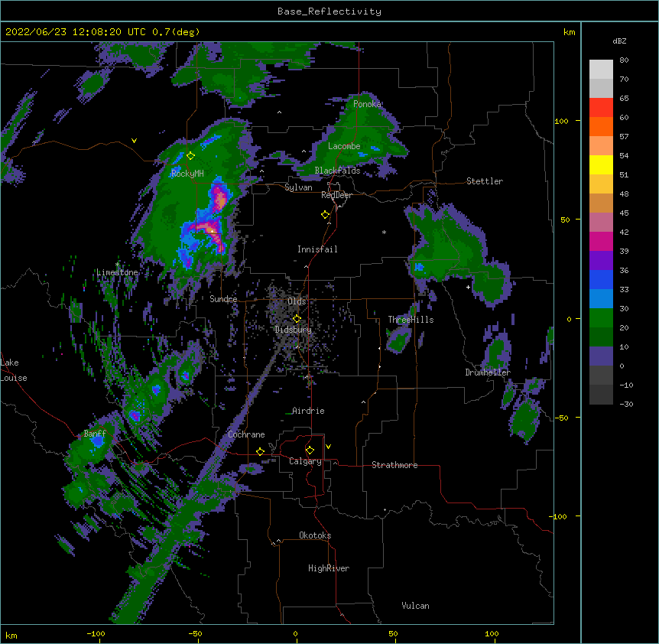This screenshot has height=644, width=659.
Task: Click the yellow diamond marker below RedDeer
Action: 326,215
